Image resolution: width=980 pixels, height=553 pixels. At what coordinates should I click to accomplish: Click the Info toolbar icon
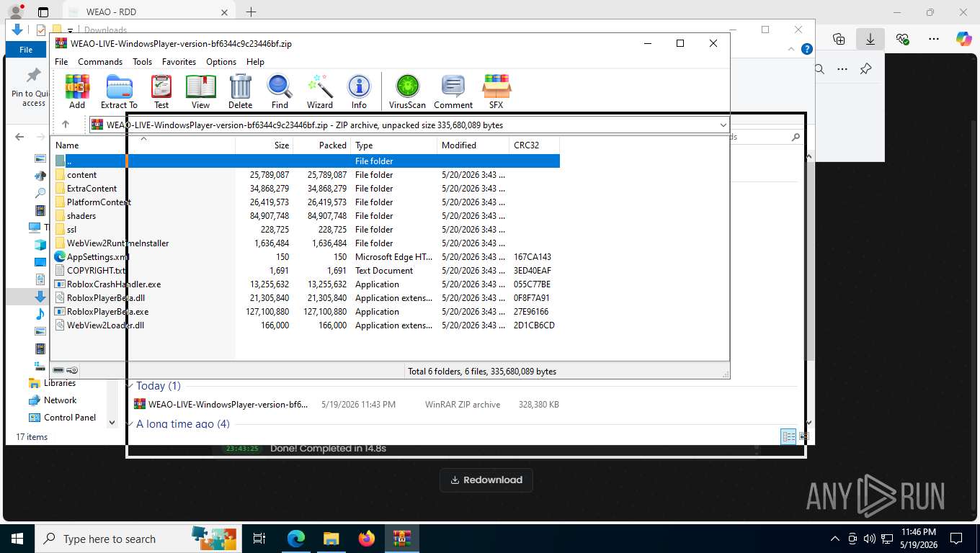pos(359,91)
